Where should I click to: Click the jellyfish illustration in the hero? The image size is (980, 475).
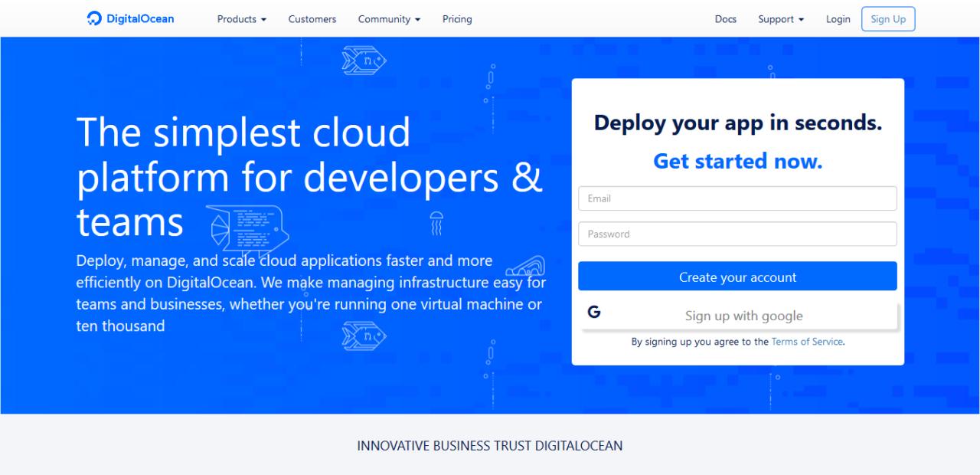436,223
